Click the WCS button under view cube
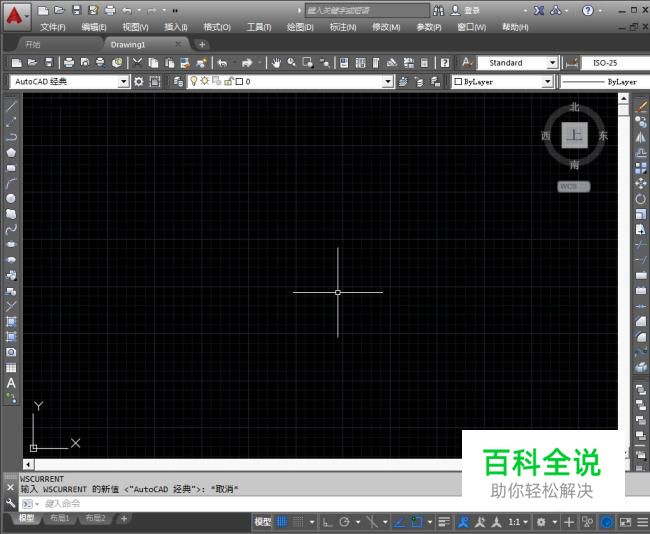The height and width of the screenshot is (534, 650). point(573,187)
